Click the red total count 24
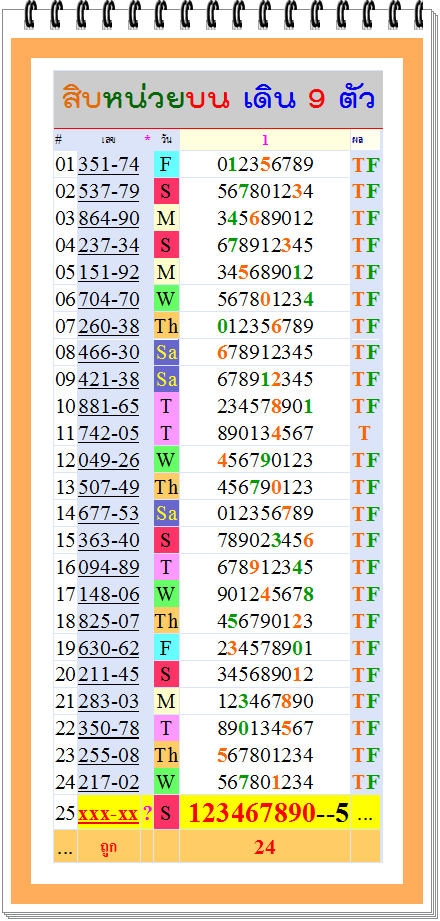The width and height of the screenshot is (440, 921). (x=265, y=847)
